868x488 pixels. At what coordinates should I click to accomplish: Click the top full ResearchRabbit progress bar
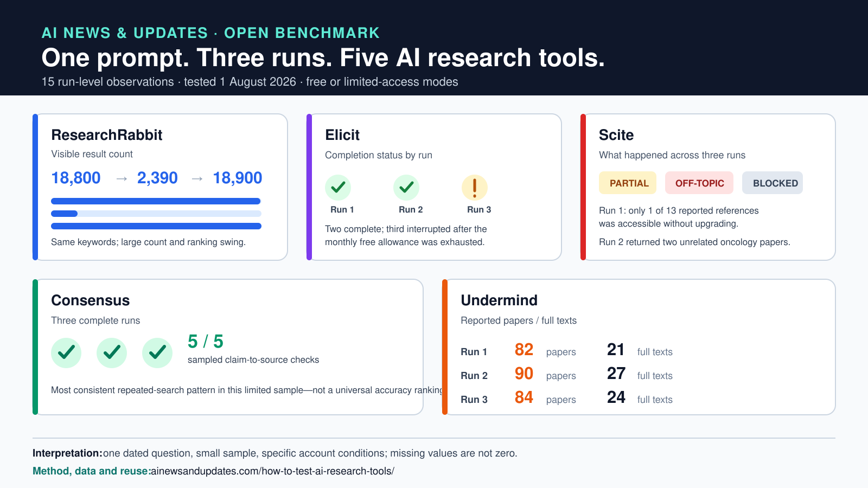(x=156, y=201)
